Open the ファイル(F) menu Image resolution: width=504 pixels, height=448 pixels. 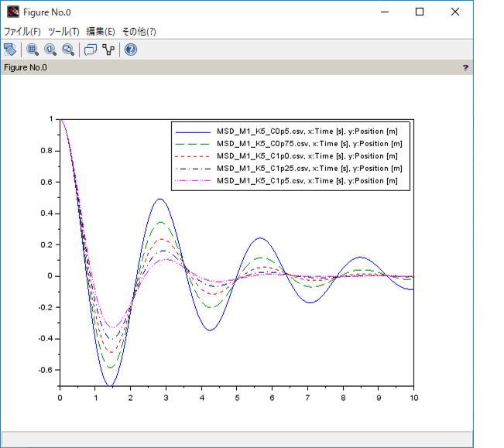coord(22,32)
